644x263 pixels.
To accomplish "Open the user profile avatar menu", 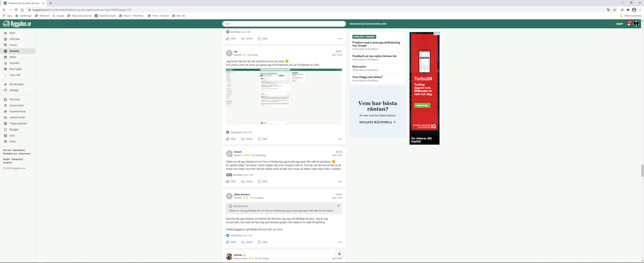I will coord(636,24).
